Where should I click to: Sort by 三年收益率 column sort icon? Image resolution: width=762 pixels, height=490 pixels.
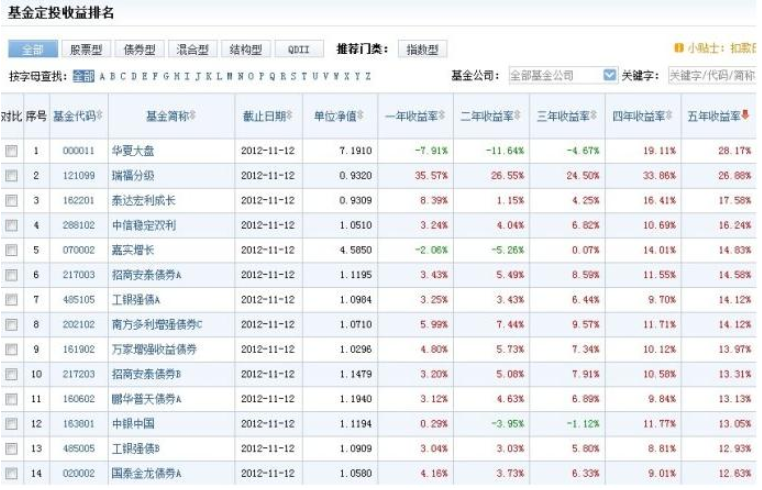(x=593, y=116)
